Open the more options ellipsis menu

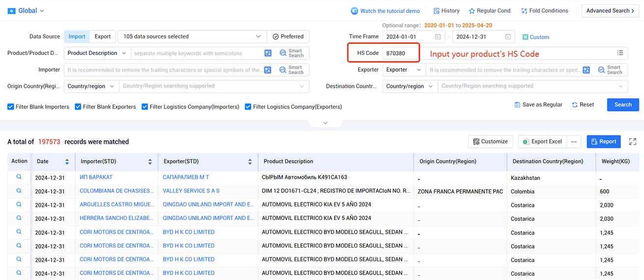click(x=574, y=141)
